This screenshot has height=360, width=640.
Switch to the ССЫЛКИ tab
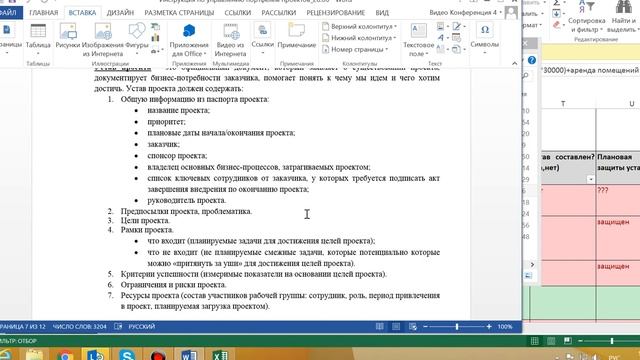pyautogui.click(x=238, y=13)
